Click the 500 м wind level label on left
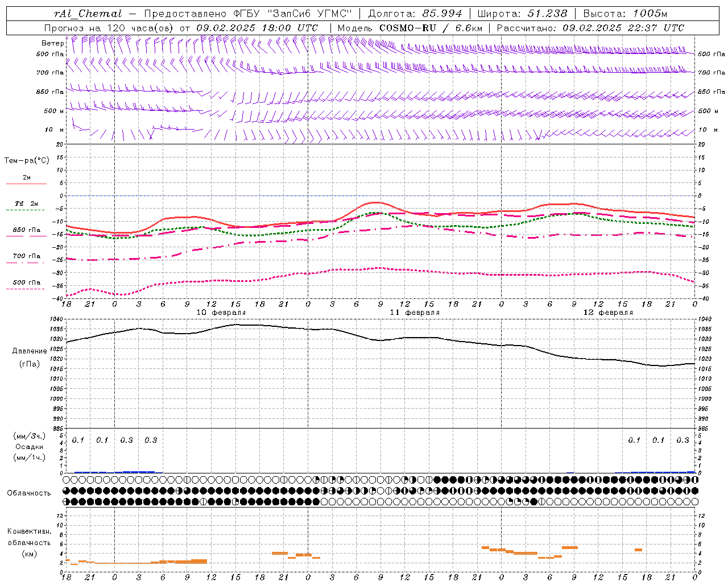This screenshot has height=582, width=728. 54,111
